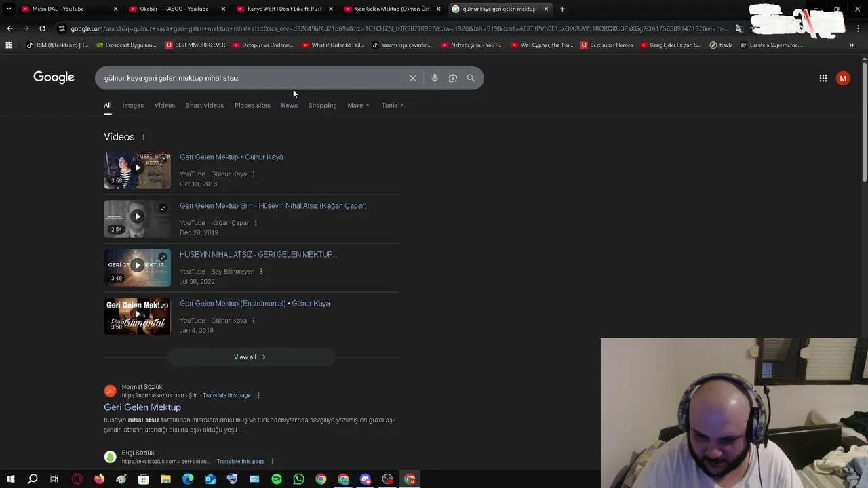Open options menu beside Videos heading

pos(143,137)
